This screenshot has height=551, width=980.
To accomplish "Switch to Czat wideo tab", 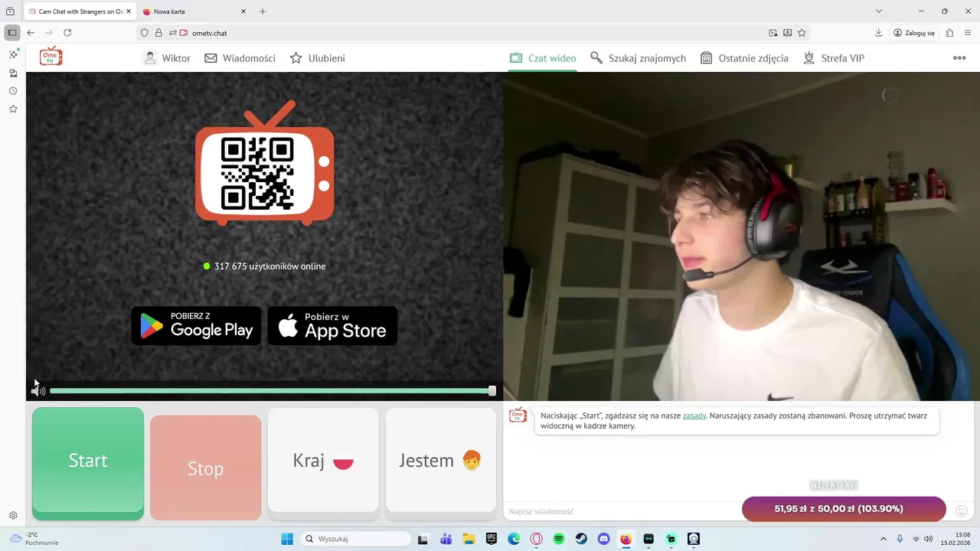I will tap(543, 58).
